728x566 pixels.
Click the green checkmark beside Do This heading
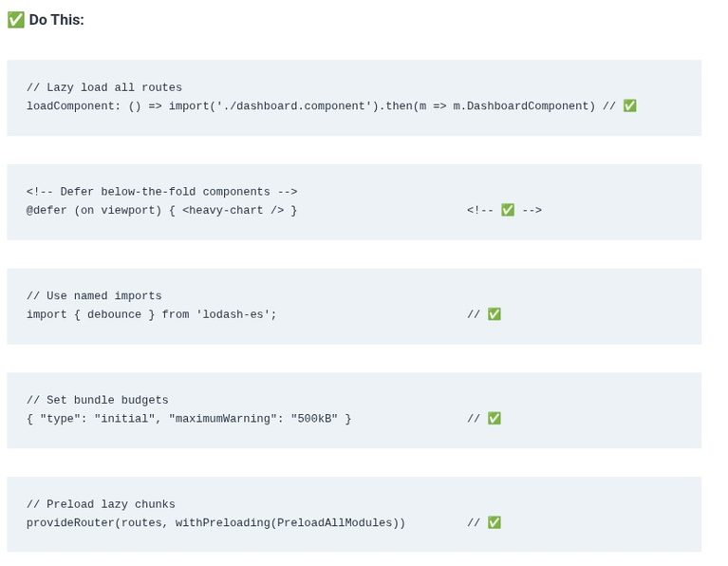point(16,20)
